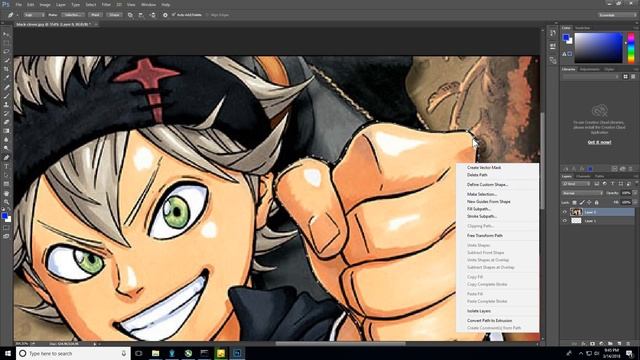This screenshot has height=360, width=640.
Task: Select the Lasso tool
Action: pos(6,52)
